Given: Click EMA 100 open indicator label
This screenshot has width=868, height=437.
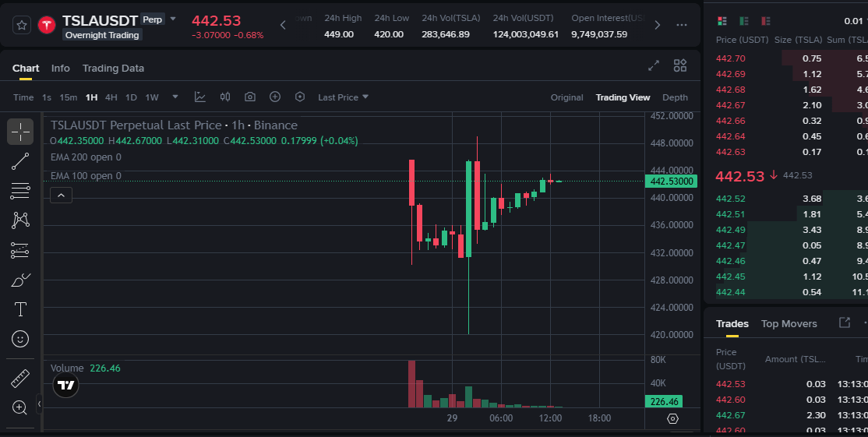Looking at the screenshot, I should tap(86, 176).
